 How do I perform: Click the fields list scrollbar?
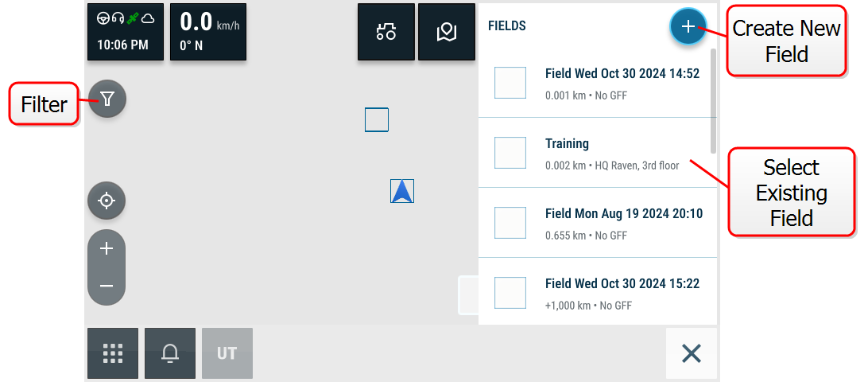714,101
